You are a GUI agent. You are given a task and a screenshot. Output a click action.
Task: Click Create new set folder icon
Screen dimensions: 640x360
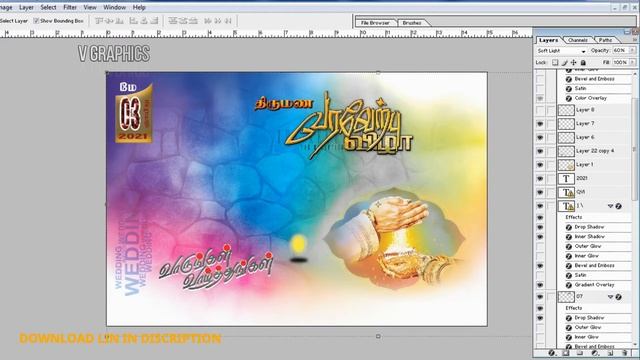[x=580, y=353]
